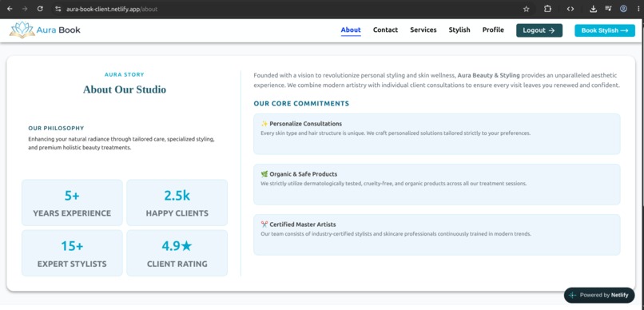Select the 2.5k Happy Clients stat card
644x310 pixels.
tap(177, 202)
